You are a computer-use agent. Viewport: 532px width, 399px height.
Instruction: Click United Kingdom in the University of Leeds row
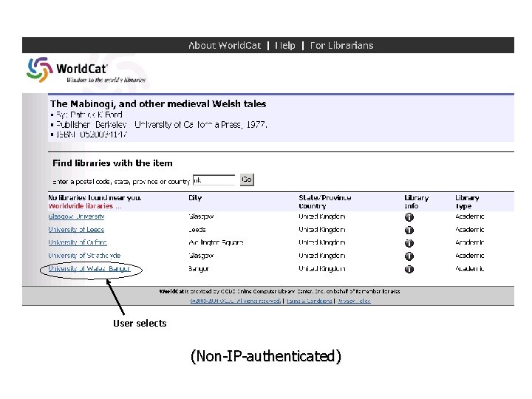[x=322, y=230]
